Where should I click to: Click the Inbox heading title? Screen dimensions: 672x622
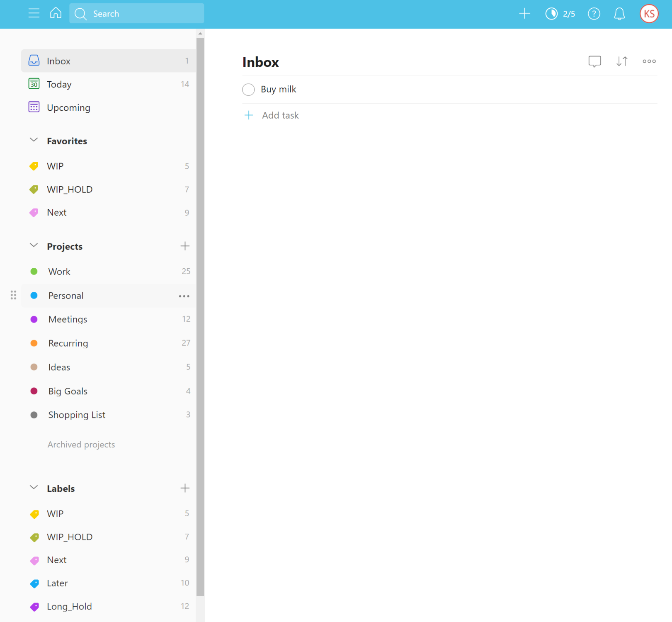coord(261,62)
